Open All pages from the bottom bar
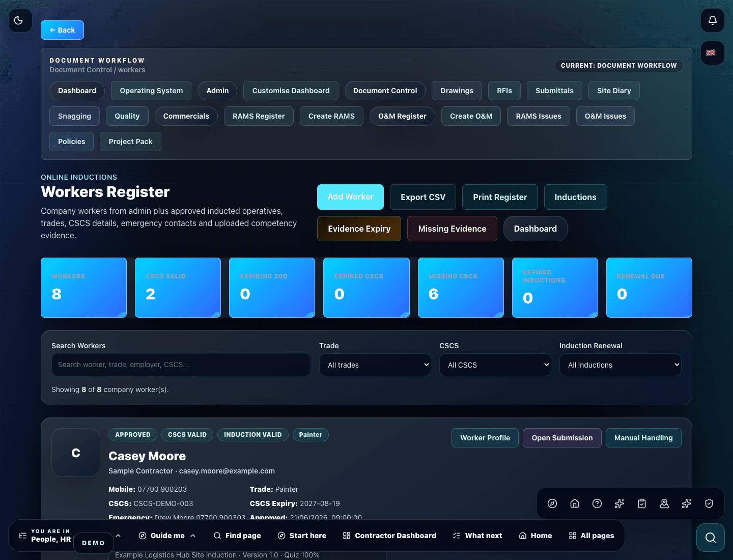Screen dimensions: 733x560 click(591, 536)
